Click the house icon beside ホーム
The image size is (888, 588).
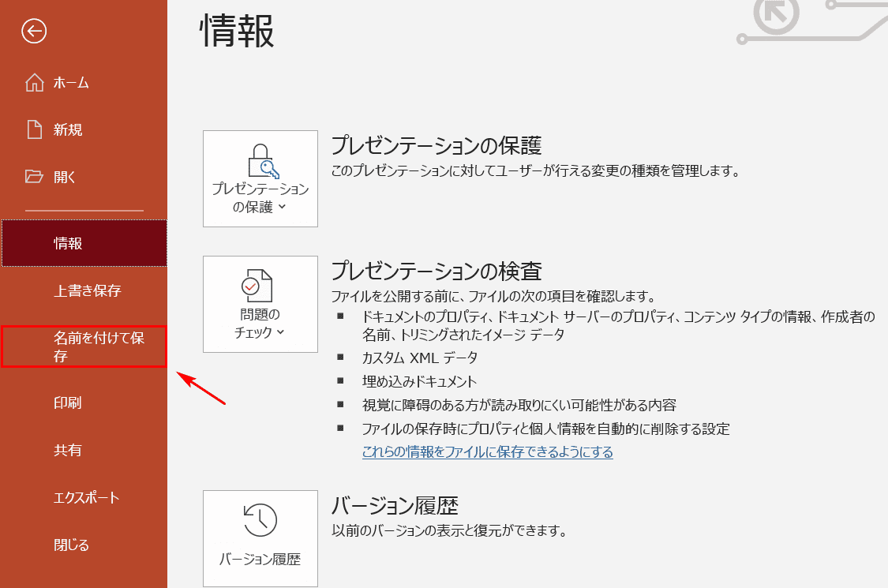[x=35, y=83]
